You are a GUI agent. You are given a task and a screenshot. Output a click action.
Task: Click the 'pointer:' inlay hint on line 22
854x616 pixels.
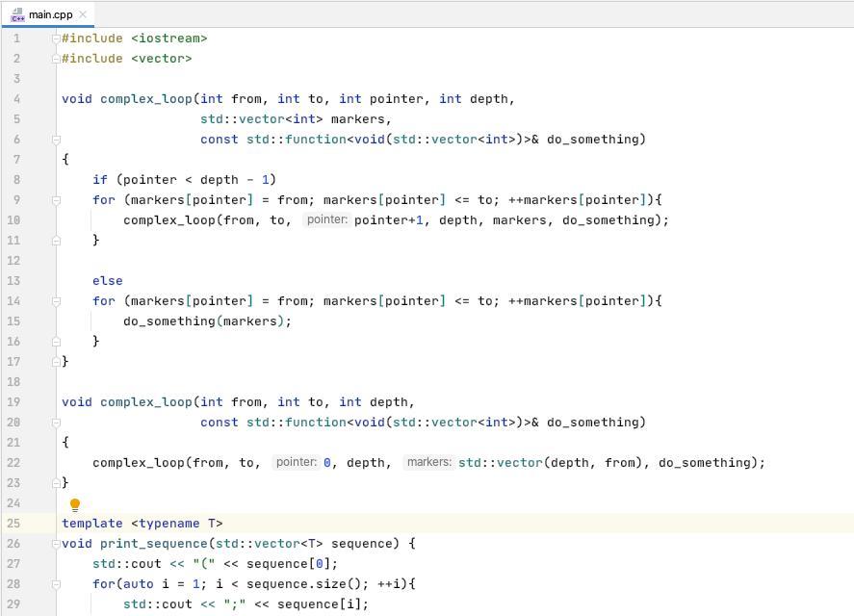(297, 462)
